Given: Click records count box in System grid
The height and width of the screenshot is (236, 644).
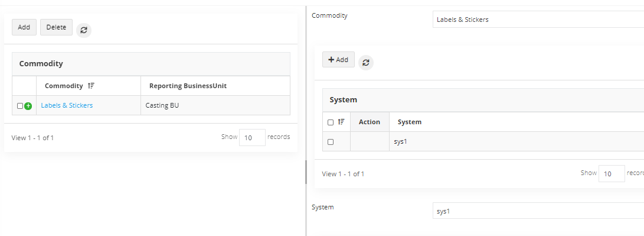Looking at the screenshot, I should [x=612, y=173].
